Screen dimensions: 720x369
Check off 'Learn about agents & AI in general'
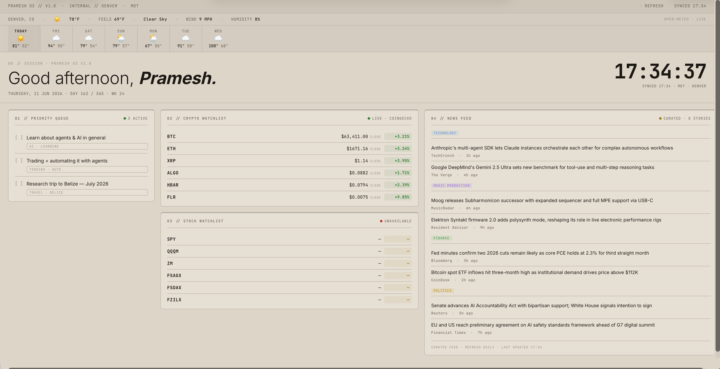[19, 138]
